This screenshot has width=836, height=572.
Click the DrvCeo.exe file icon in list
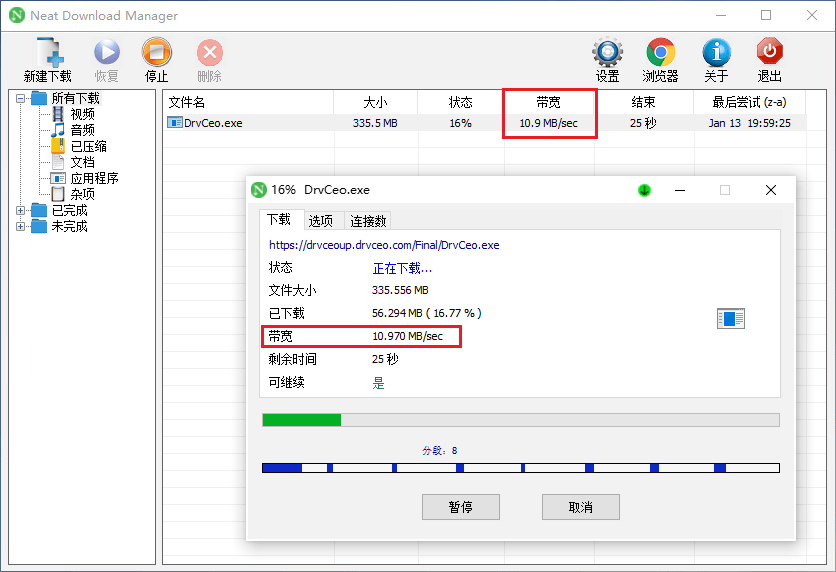175,123
